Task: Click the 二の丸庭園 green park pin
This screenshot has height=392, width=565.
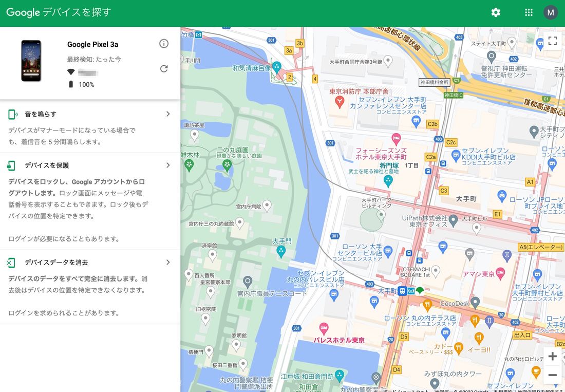Action: pos(227,165)
